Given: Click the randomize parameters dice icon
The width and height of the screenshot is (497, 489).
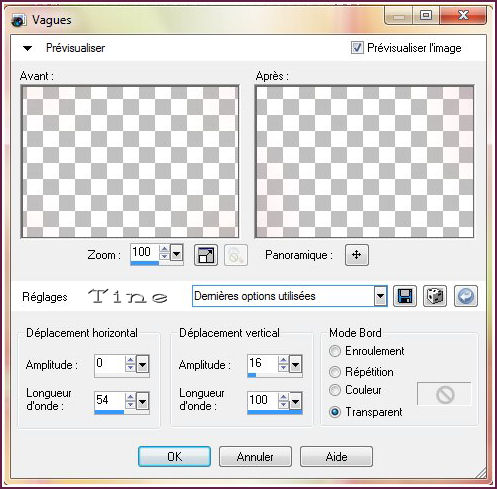Looking at the screenshot, I should pyautogui.click(x=435, y=296).
